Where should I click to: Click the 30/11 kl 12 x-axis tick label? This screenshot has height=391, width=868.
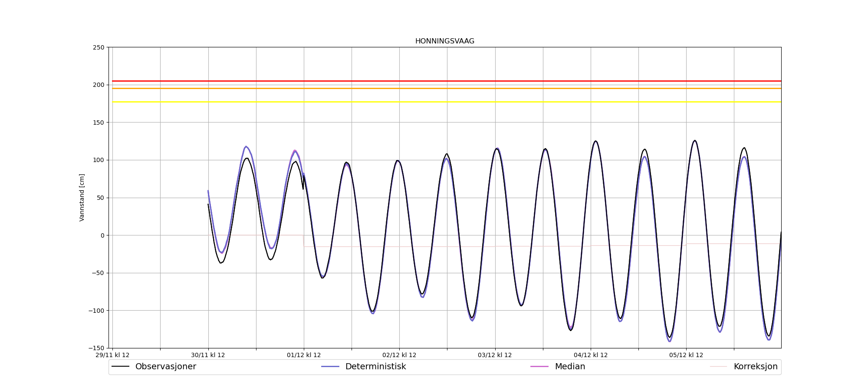click(x=208, y=355)
